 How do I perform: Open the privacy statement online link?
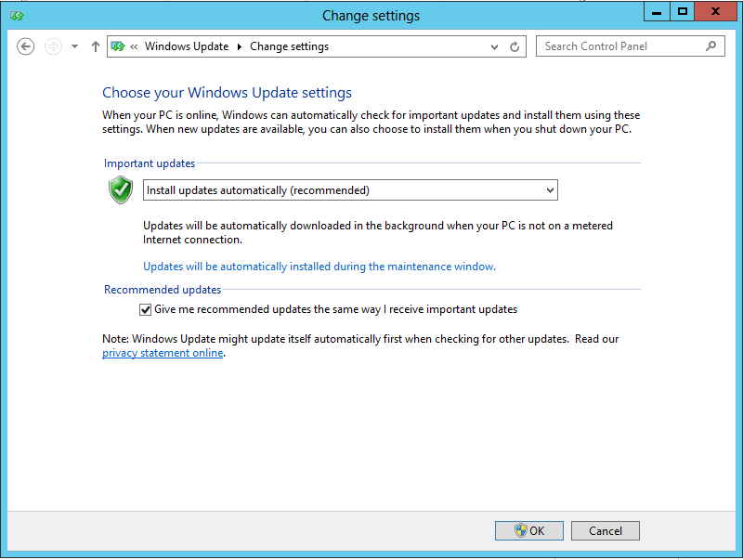[x=163, y=353]
